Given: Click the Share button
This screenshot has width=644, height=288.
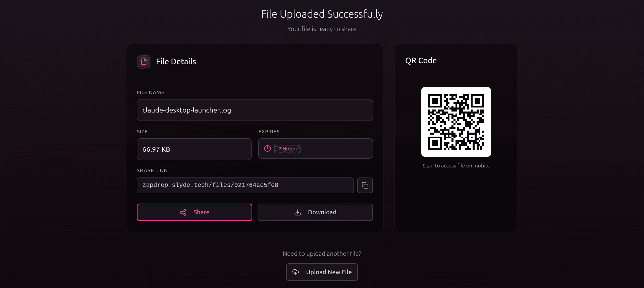Looking at the screenshot, I should [194, 212].
